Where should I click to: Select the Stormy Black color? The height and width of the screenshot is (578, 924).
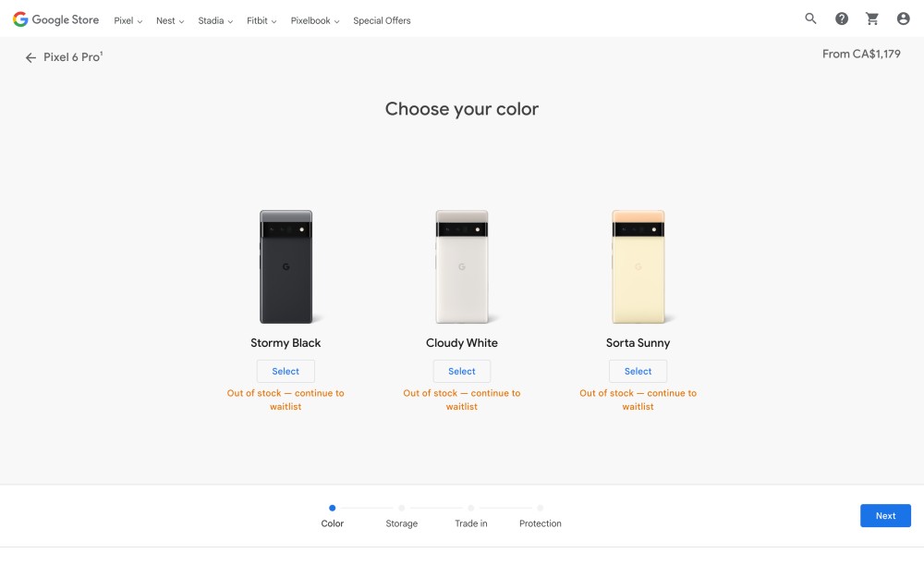[286, 371]
